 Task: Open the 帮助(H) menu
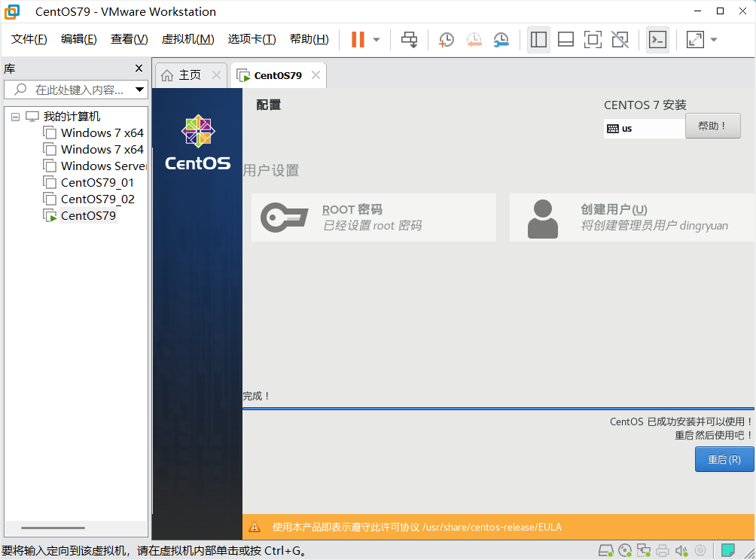(x=309, y=39)
